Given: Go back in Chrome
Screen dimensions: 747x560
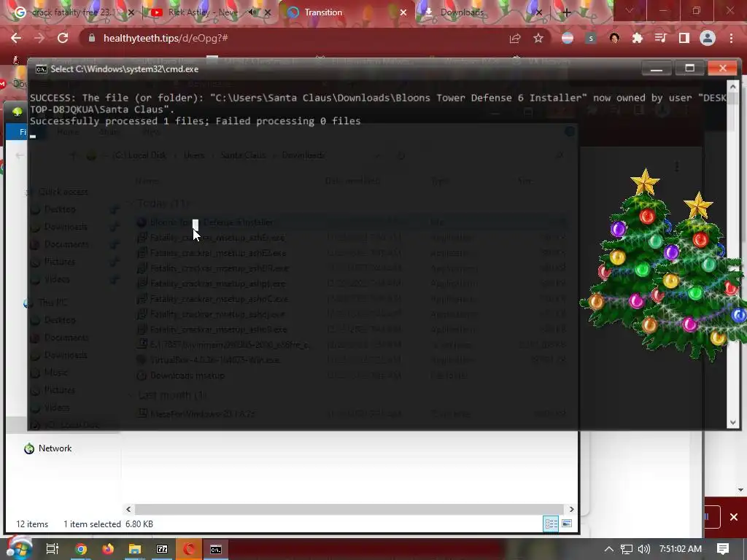Looking at the screenshot, I should (x=16, y=38).
